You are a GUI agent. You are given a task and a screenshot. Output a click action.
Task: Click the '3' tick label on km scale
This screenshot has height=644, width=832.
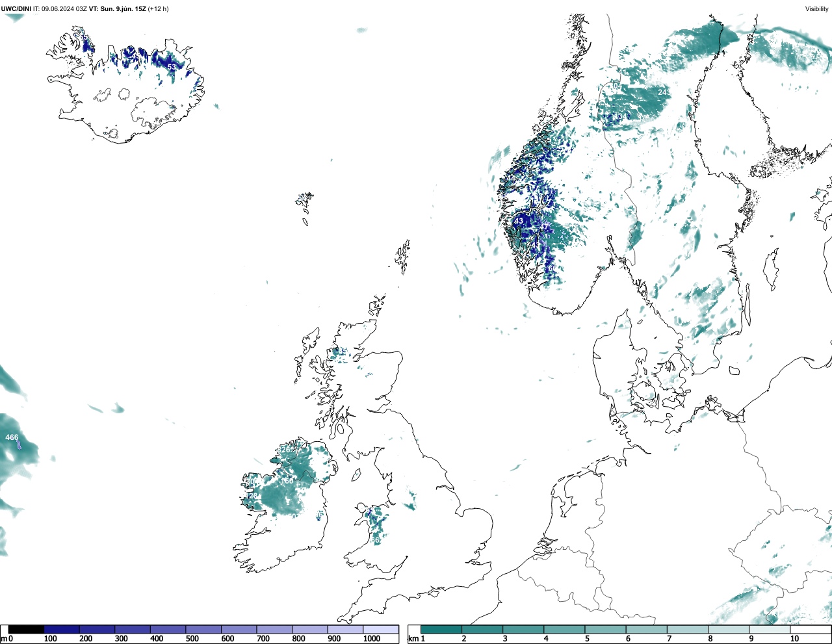coord(505,639)
